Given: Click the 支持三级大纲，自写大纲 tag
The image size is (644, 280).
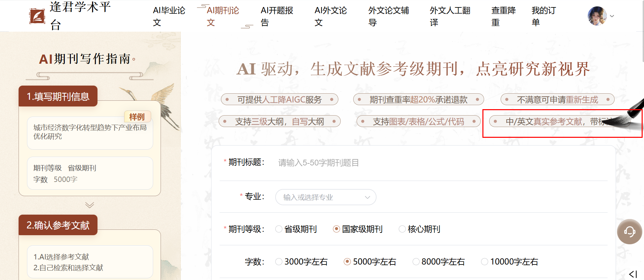Looking at the screenshot, I should 280,121.
